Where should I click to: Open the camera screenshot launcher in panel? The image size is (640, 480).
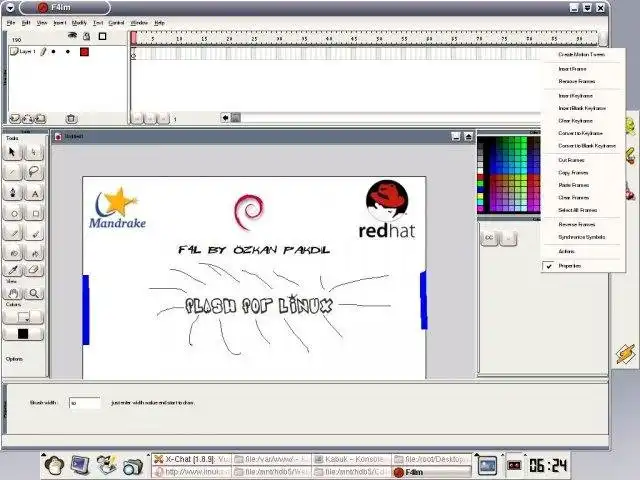pyautogui.click(x=132, y=465)
